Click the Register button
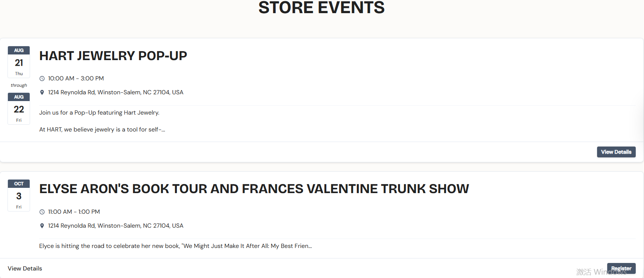 [621, 268]
